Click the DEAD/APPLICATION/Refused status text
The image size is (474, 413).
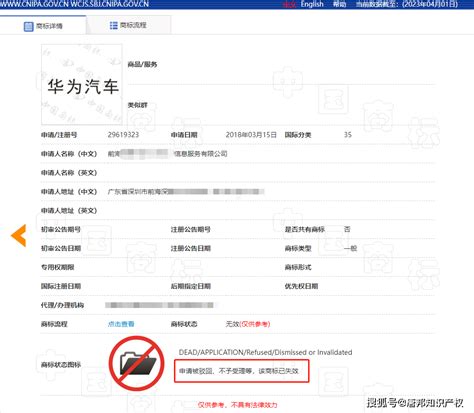tap(265, 352)
